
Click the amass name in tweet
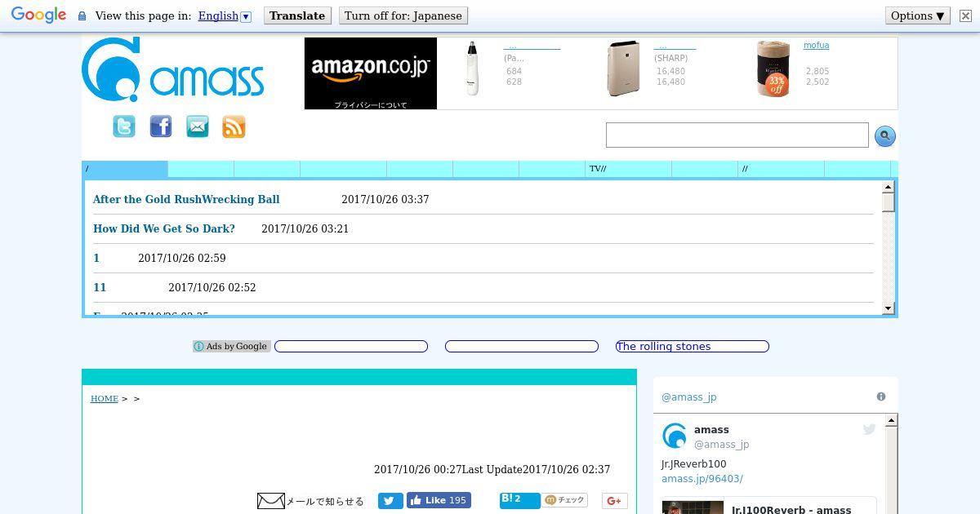711,430
